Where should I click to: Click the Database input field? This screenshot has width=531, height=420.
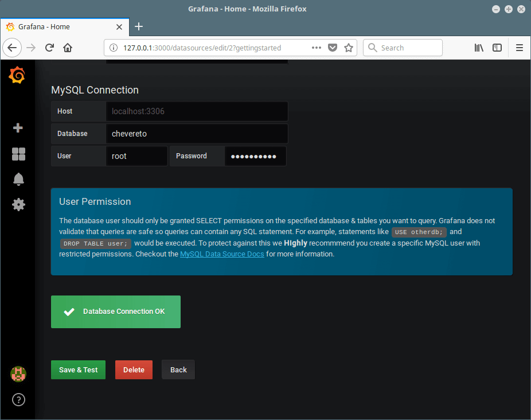tap(196, 134)
